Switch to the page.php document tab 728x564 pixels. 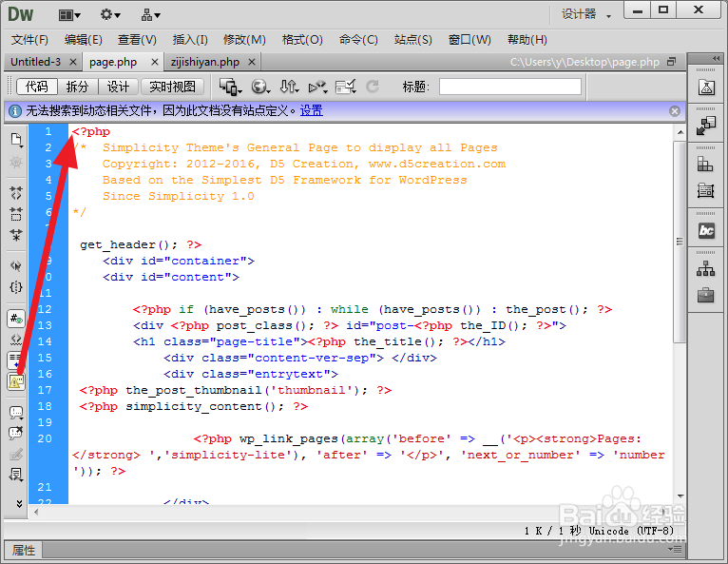pos(113,62)
